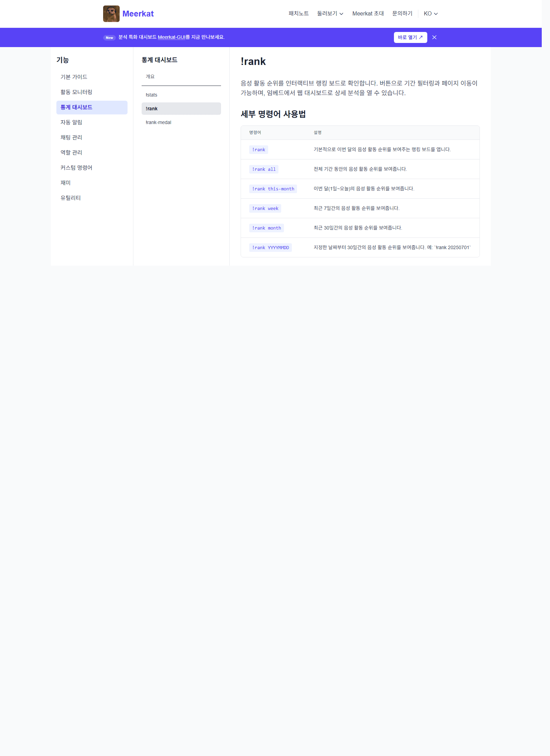Click the New badge in the banner
The image size is (550, 756).
[109, 37]
